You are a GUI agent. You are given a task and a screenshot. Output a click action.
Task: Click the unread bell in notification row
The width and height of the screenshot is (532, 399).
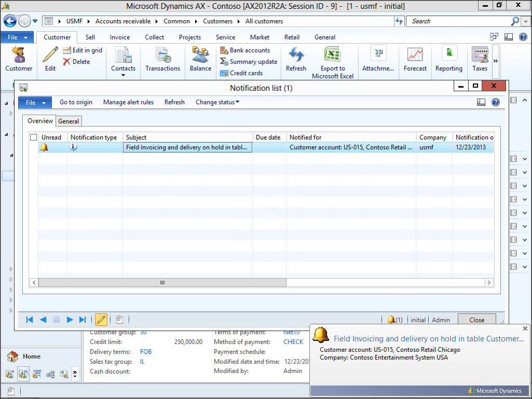(x=45, y=148)
